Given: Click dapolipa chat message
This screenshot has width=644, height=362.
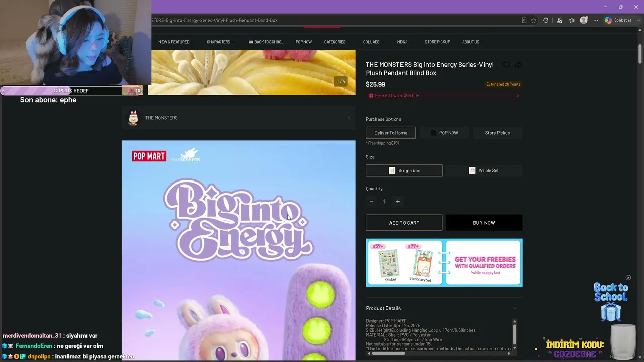Looking at the screenshot, I should pyautogui.click(x=68, y=356).
